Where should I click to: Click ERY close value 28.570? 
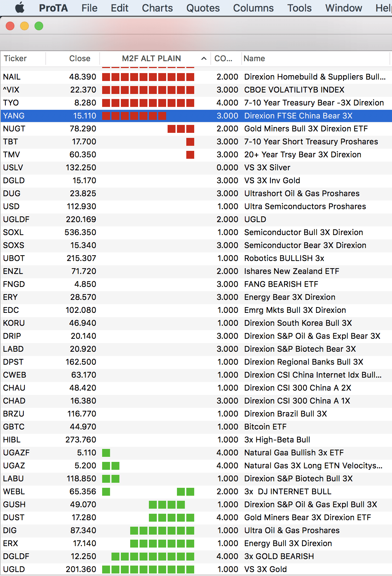[x=83, y=297]
